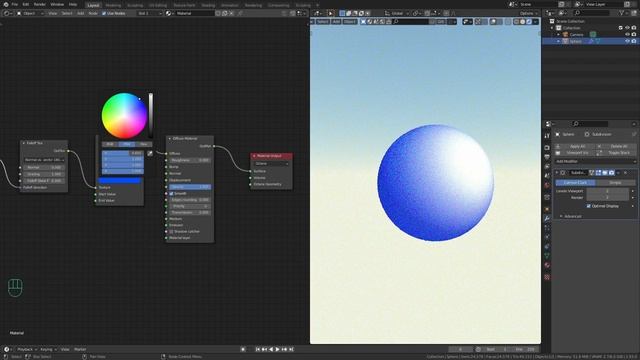Open the Octane dropdown in Material Output
The image size is (640, 360).
[271, 164]
